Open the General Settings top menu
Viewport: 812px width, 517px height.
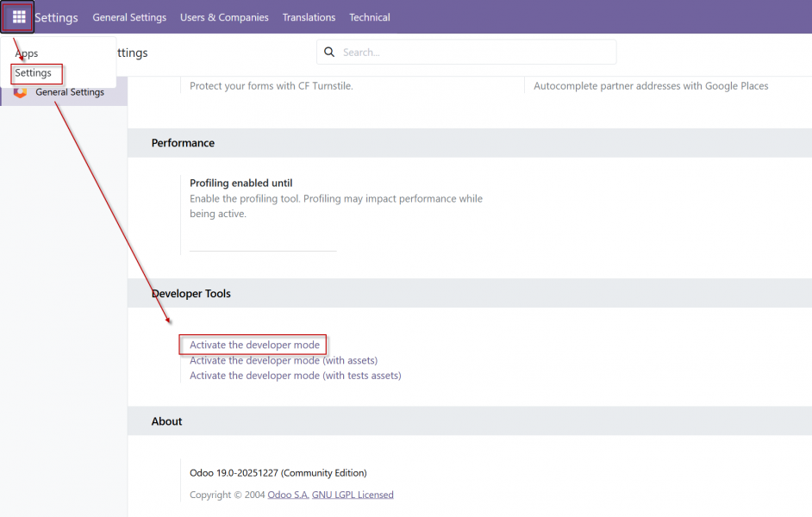coord(129,17)
